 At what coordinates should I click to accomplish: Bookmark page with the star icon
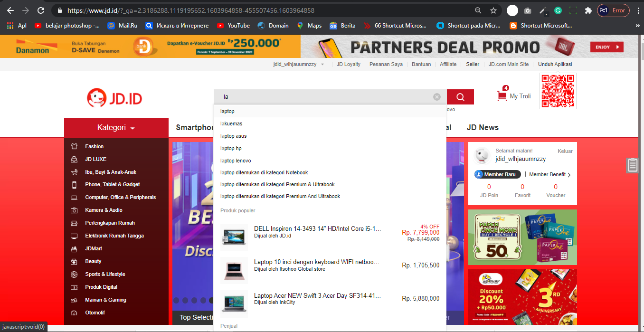(493, 10)
